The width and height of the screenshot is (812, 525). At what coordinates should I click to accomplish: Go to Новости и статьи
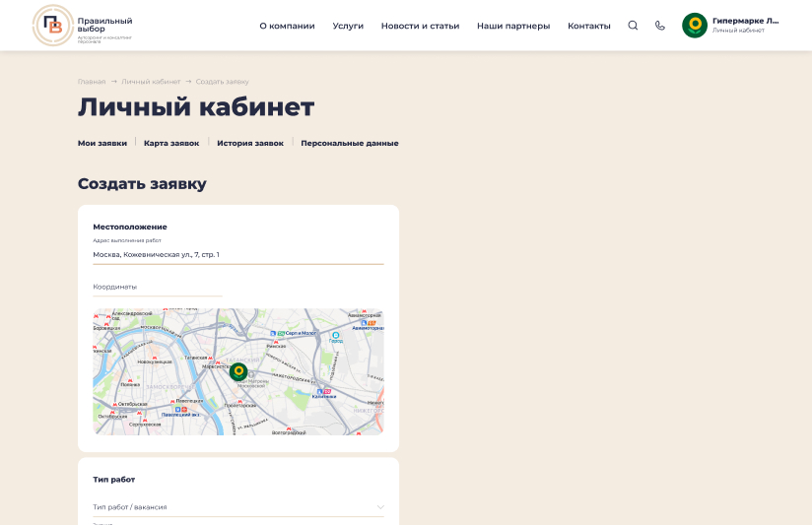coord(420,26)
